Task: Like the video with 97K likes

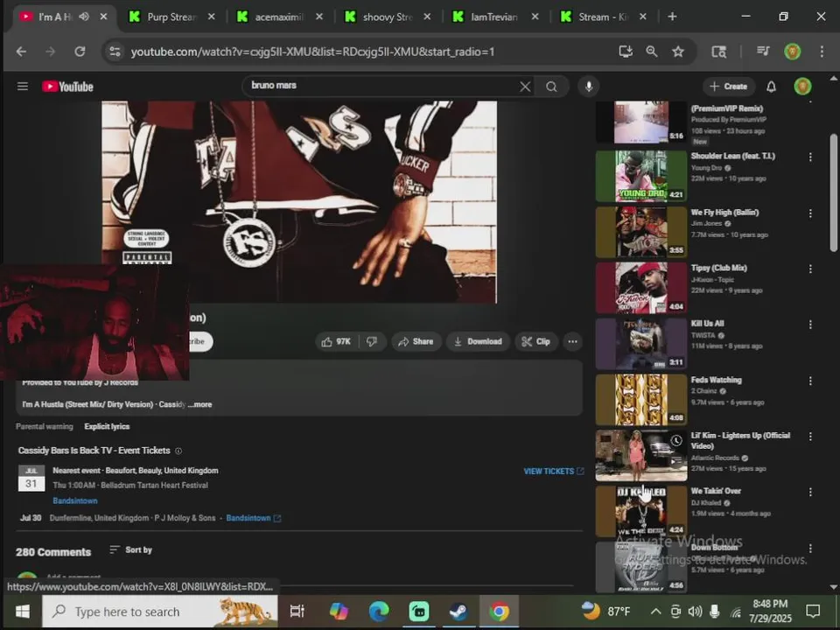Action: pos(336,342)
